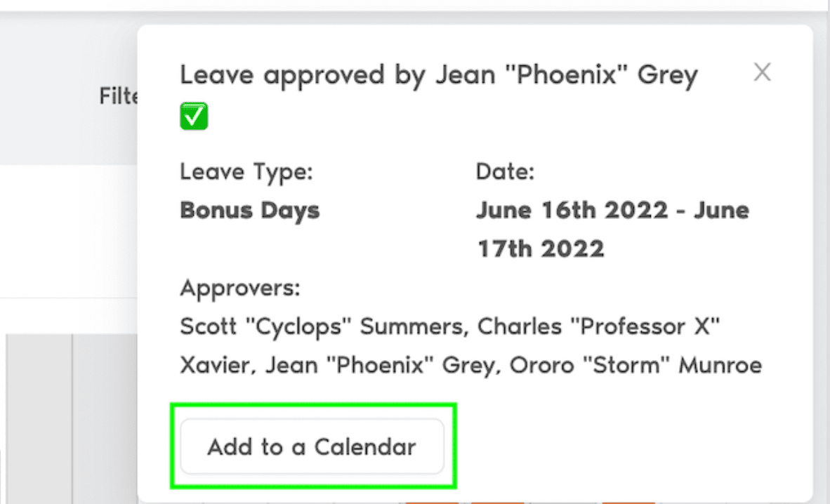The width and height of the screenshot is (830, 504).
Task: Click the green highlight border around the button
Action: click(313, 406)
